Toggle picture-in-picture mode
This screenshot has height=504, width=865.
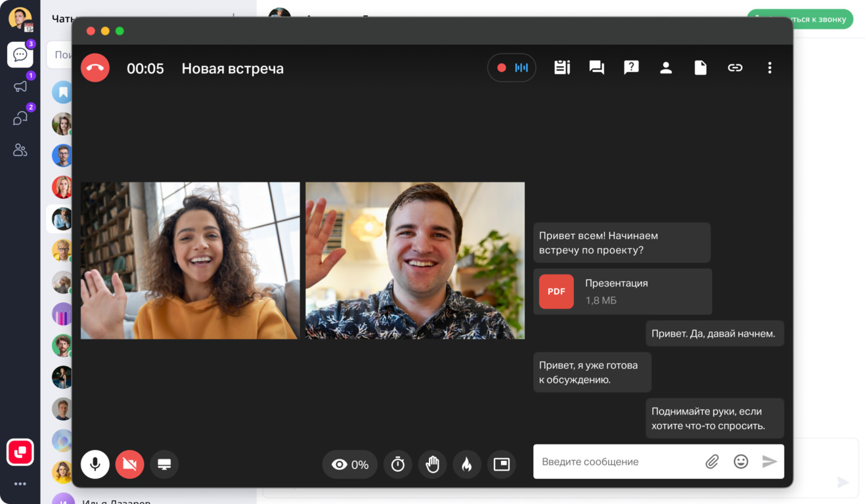(x=501, y=465)
